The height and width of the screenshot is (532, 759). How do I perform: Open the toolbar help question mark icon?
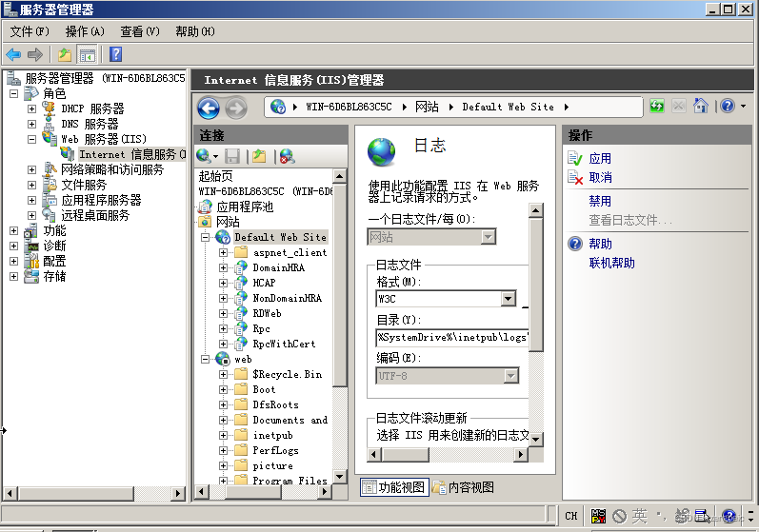(115, 54)
